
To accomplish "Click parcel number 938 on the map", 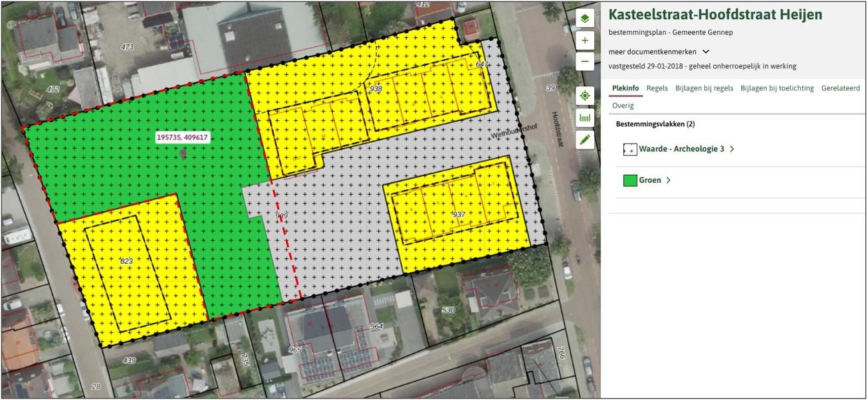I will pos(376,89).
